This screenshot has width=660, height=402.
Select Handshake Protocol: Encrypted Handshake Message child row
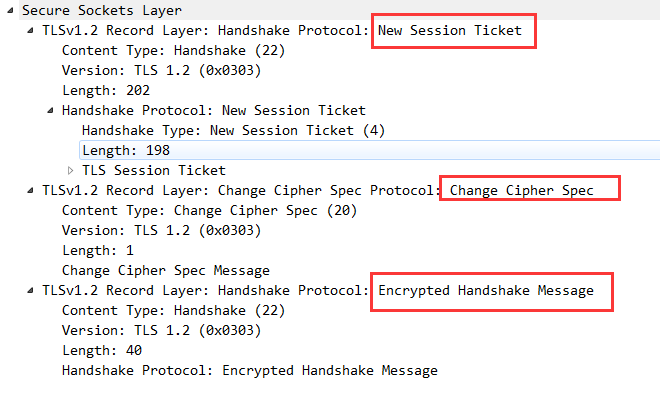pos(250,370)
